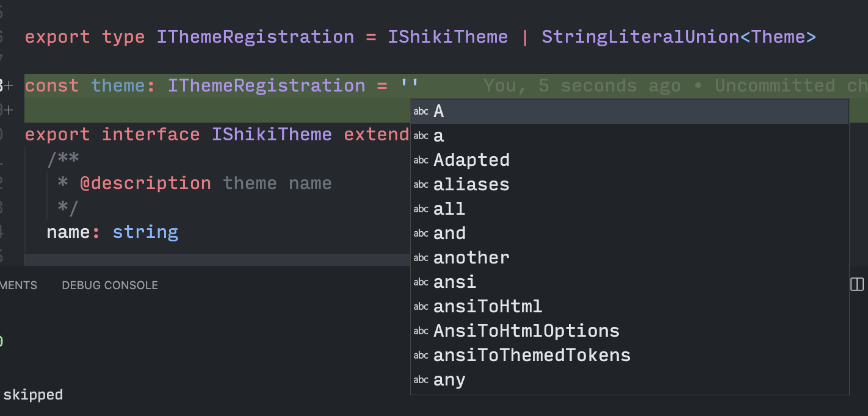Viewport: 868px width, 416px height.
Task: Click the abc icon beside "any"
Action: pos(421,379)
